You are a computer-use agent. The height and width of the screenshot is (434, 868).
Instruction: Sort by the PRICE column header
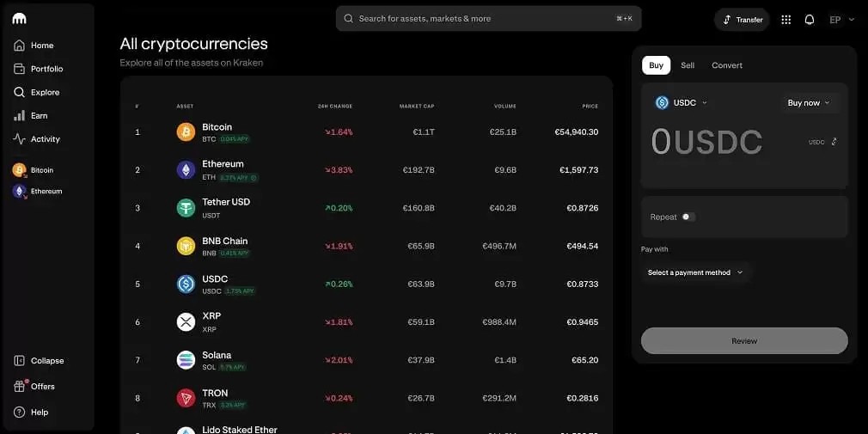(590, 107)
